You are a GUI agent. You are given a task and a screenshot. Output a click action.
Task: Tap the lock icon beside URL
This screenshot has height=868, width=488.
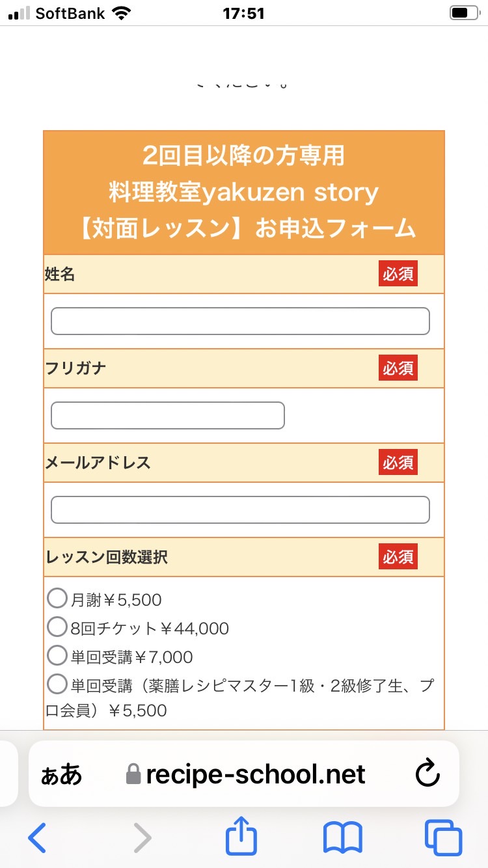pos(133,774)
